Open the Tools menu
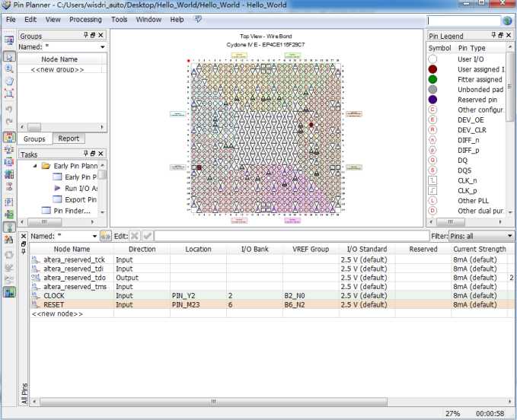The image size is (517, 420). point(119,20)
